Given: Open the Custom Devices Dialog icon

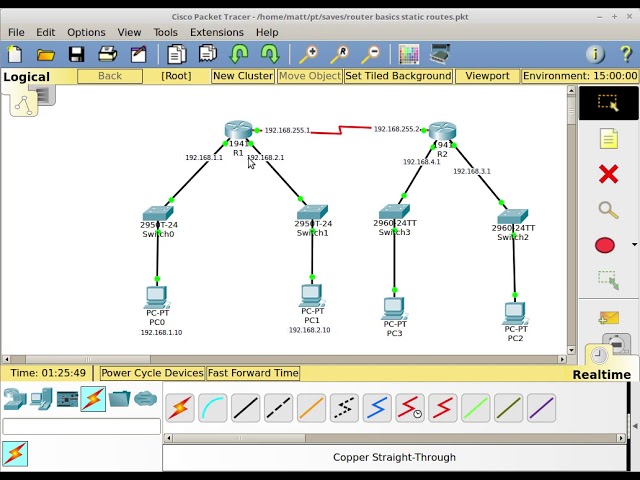Looking at the screenshot, I should (440, 53).
